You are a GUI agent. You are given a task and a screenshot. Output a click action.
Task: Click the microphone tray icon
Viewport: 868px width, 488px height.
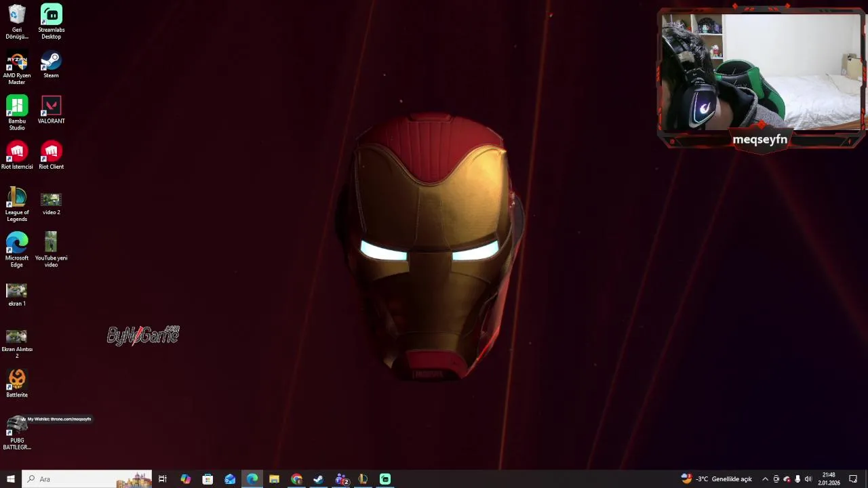pyautogui.click(x=797, y=479)
